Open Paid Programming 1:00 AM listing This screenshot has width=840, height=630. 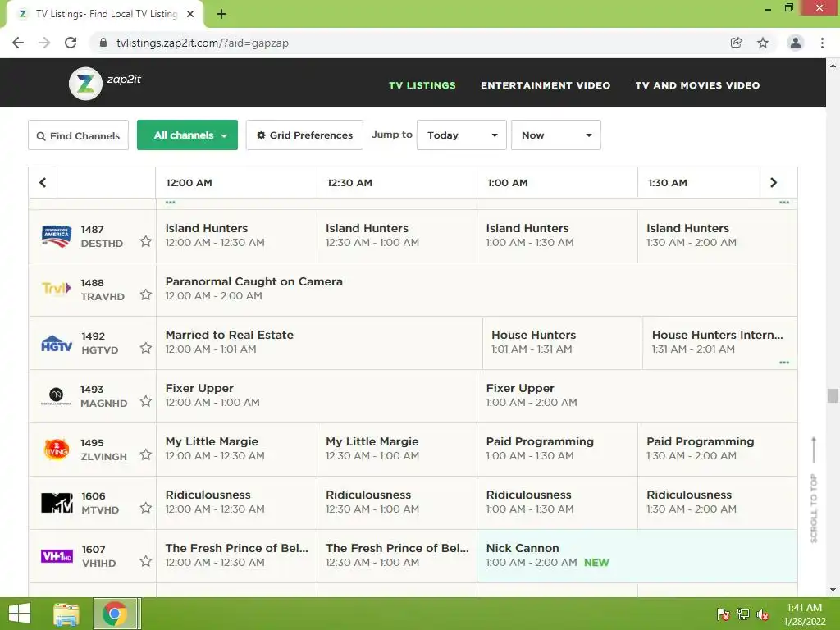[x=557, y=449]
